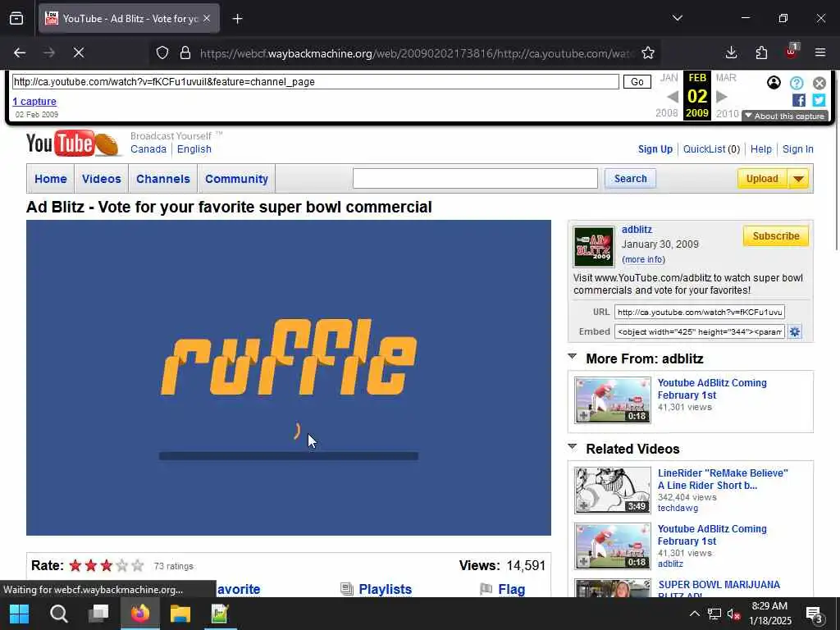The image size is (840, 630).
Task: Go to the Home tab
Action: click(x=51, y=179)
